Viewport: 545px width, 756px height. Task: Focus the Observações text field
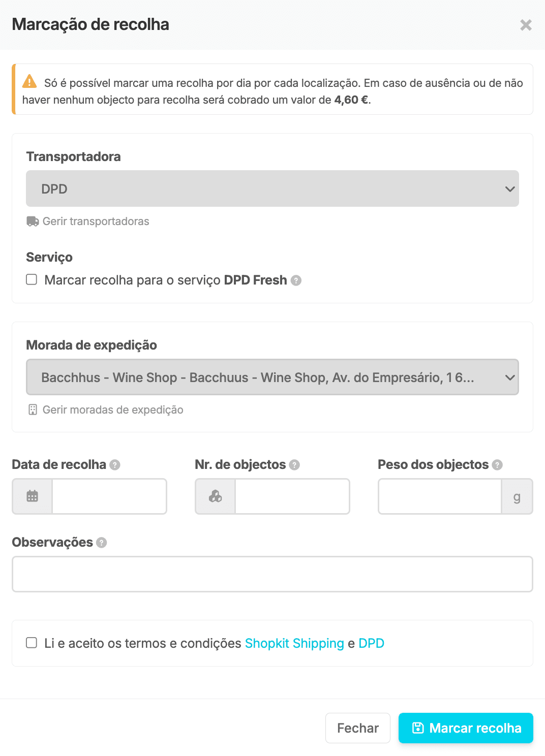tap(272, 574)
